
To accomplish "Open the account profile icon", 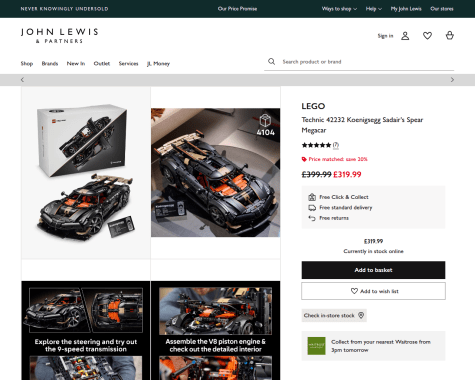I will coord(405,36).
